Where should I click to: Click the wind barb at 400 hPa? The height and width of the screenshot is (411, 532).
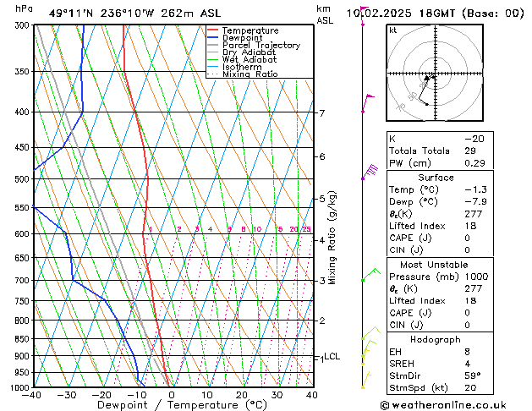coord(368,103)
